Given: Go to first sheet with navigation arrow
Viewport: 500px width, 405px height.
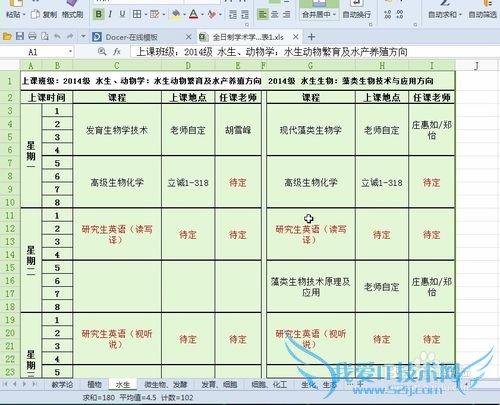Looking at the screenshot, I should coord(5,384).
